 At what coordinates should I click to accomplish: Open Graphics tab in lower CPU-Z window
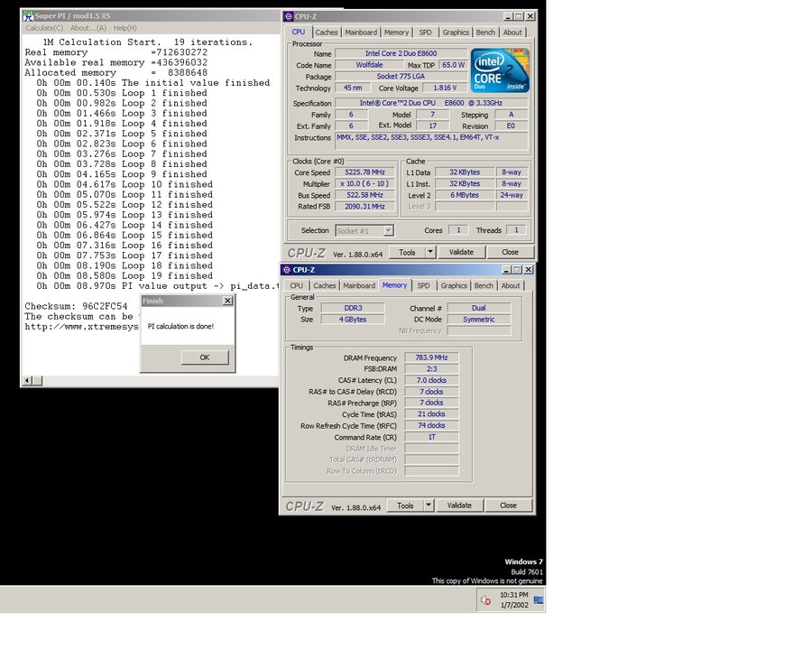[x=454, y=285]
